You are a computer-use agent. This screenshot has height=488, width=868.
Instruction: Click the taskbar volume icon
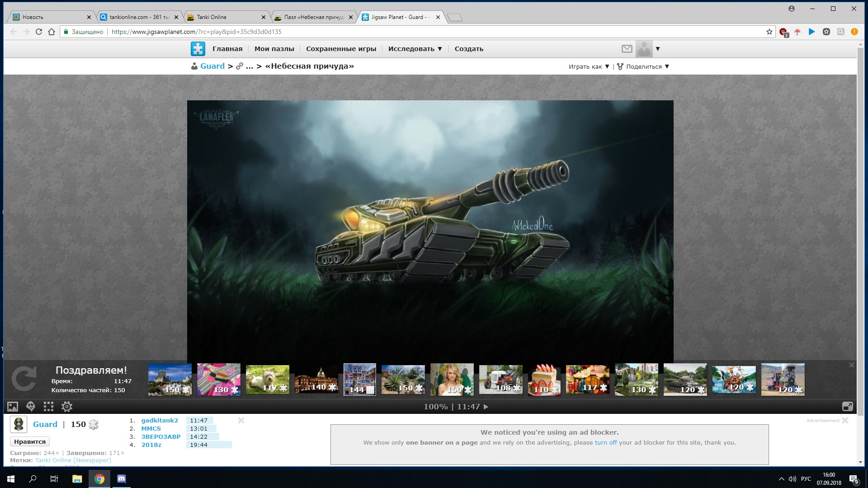(792, 479)
